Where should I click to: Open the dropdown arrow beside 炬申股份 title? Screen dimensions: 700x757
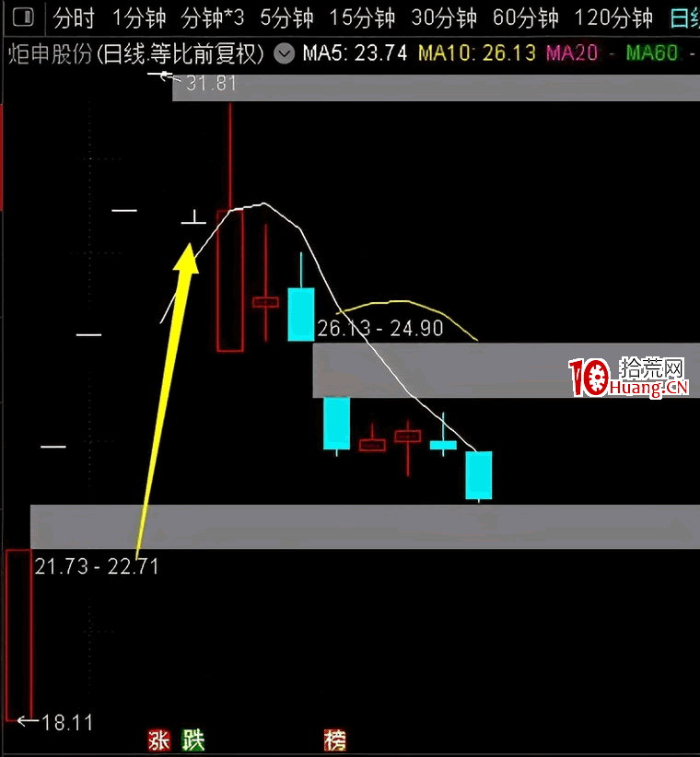click(x=285, y=53)
